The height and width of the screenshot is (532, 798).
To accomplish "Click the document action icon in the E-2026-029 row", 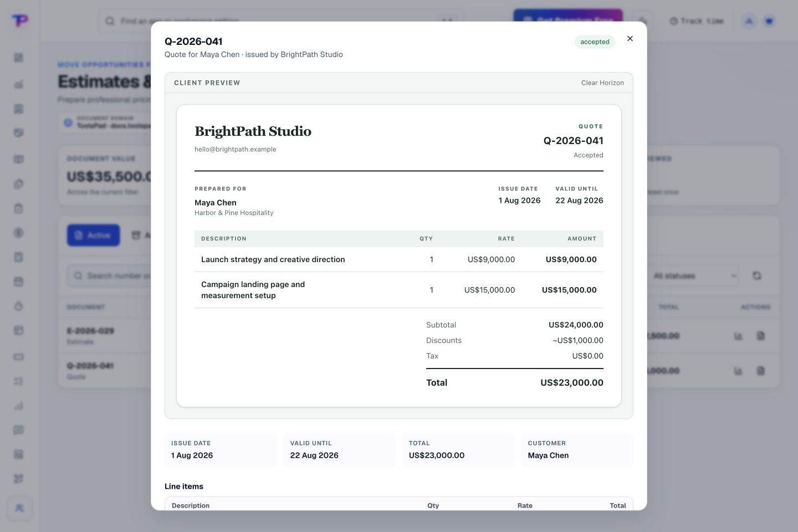I will click(761, 336).
